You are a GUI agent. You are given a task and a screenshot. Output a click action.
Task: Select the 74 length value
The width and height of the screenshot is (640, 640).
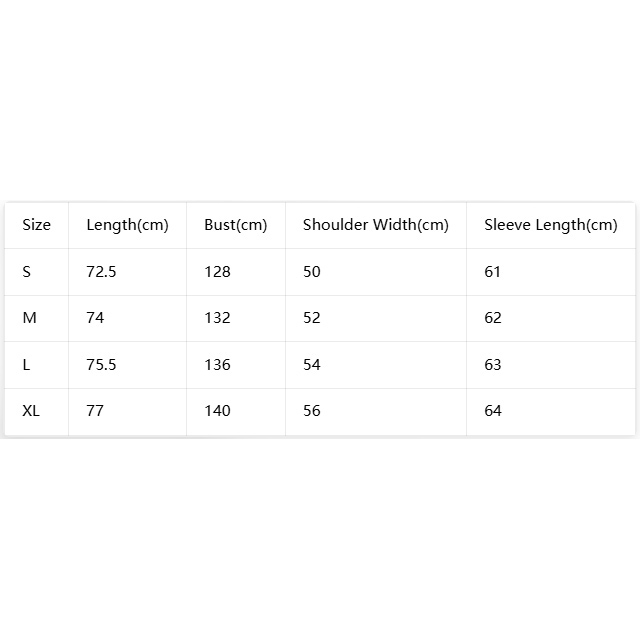95,318
